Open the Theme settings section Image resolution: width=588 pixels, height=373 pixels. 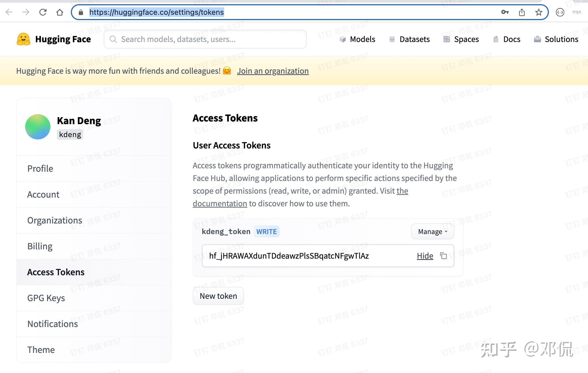[x=41, y=350]
